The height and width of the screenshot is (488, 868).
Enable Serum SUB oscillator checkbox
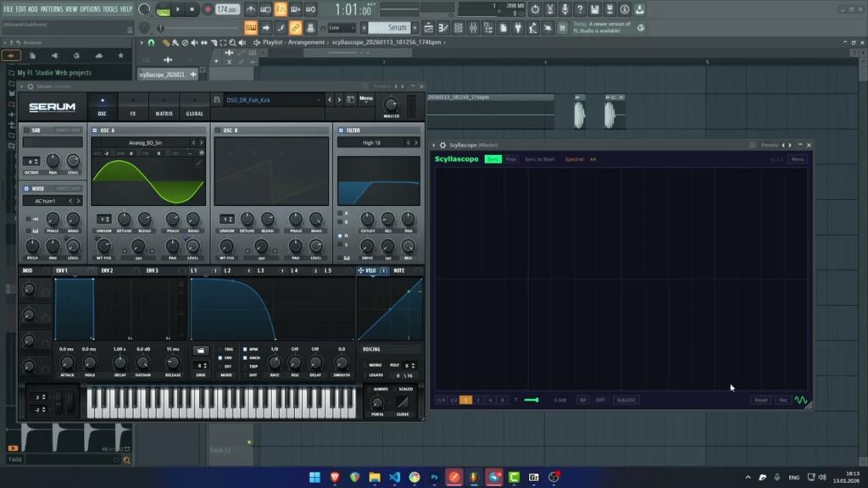click(x=26, y=130)
